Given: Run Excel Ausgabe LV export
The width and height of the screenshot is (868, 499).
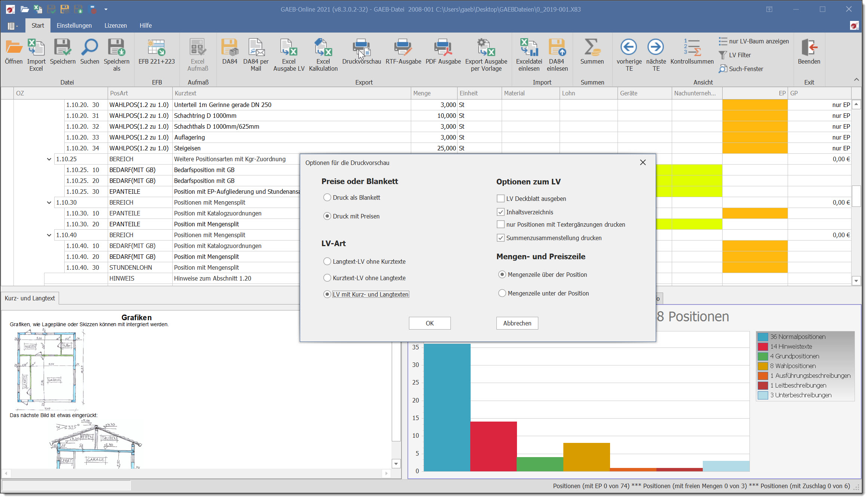Looking at the screenshot, I should tap(289, 55).
